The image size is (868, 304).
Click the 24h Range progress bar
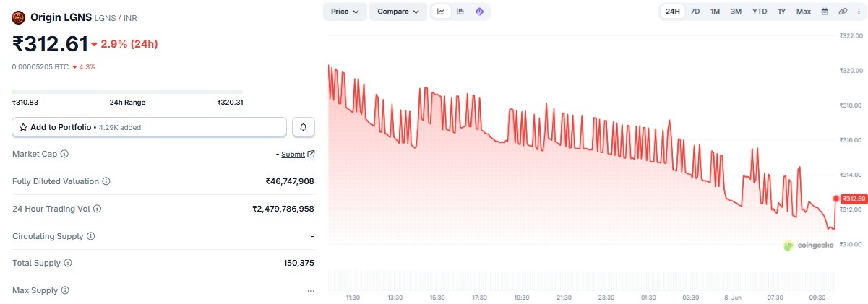127,92
